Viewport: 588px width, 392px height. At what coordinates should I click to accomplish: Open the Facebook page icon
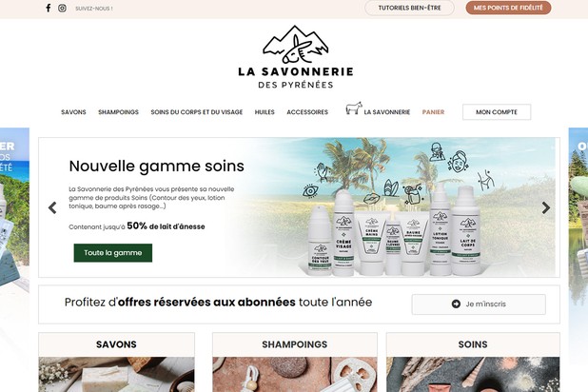(x=48, y=8)
